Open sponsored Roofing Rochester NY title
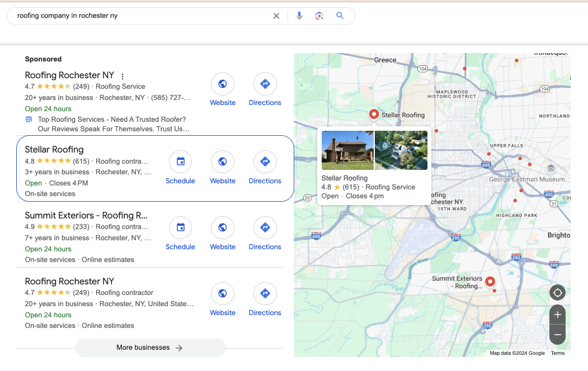 [x=69, y=75]
